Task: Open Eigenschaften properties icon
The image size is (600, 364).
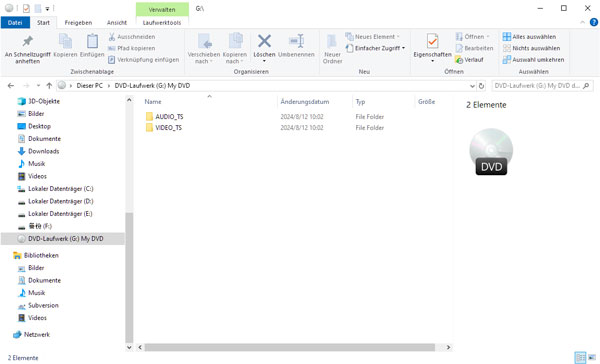Action: click(x=432, y=41)
